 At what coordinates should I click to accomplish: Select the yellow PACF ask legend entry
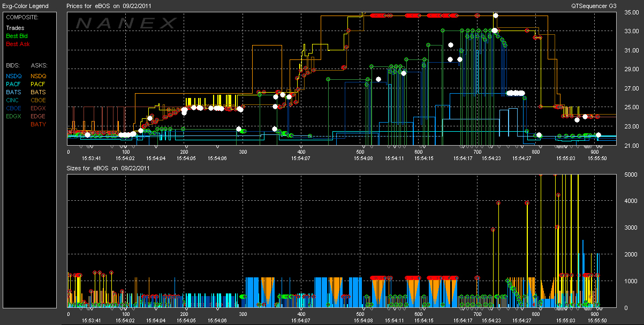(39, 84)
